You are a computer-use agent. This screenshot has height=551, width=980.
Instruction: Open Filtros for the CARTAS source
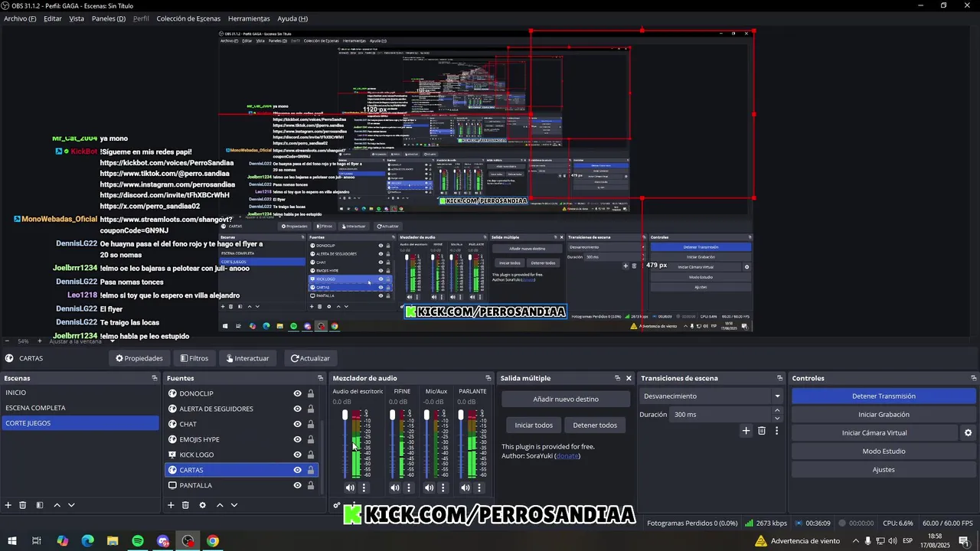coord(194,358)
